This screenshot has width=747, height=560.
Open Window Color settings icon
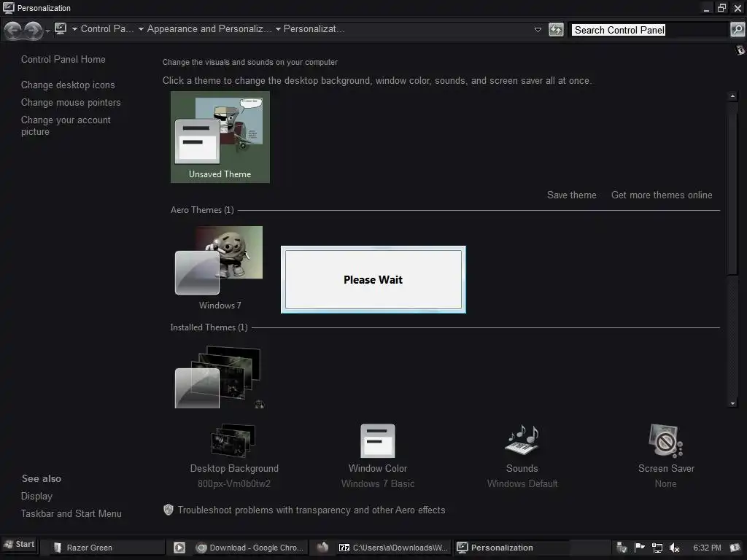coord(378,441)
